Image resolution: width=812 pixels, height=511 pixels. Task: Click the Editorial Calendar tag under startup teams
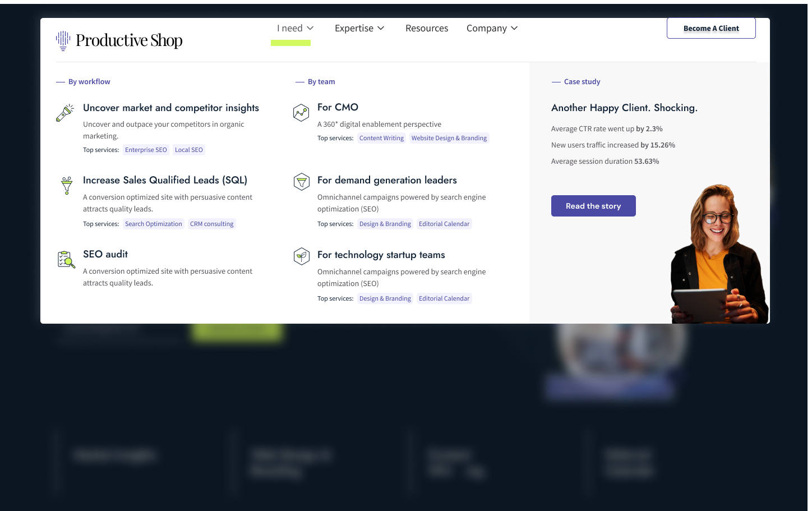point(444,298)
